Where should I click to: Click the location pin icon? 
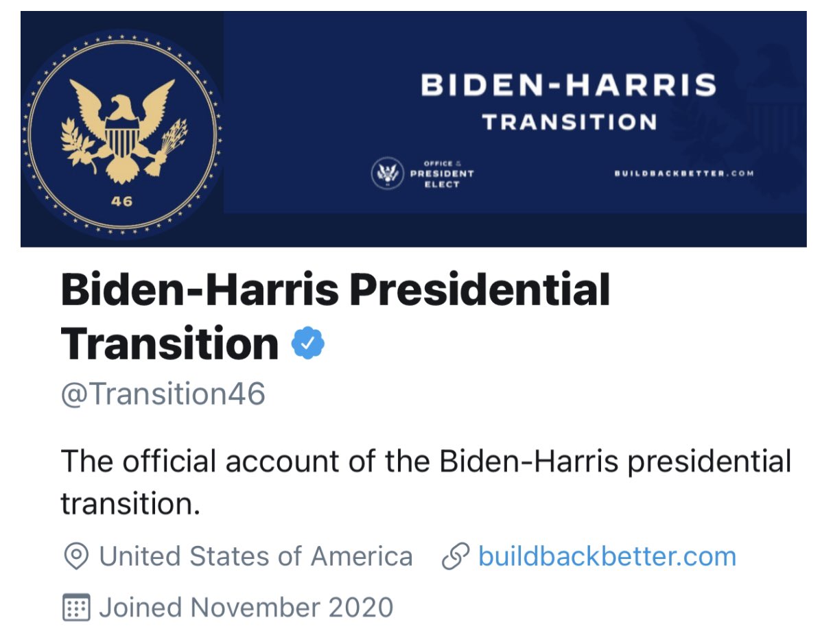[76, 556]
